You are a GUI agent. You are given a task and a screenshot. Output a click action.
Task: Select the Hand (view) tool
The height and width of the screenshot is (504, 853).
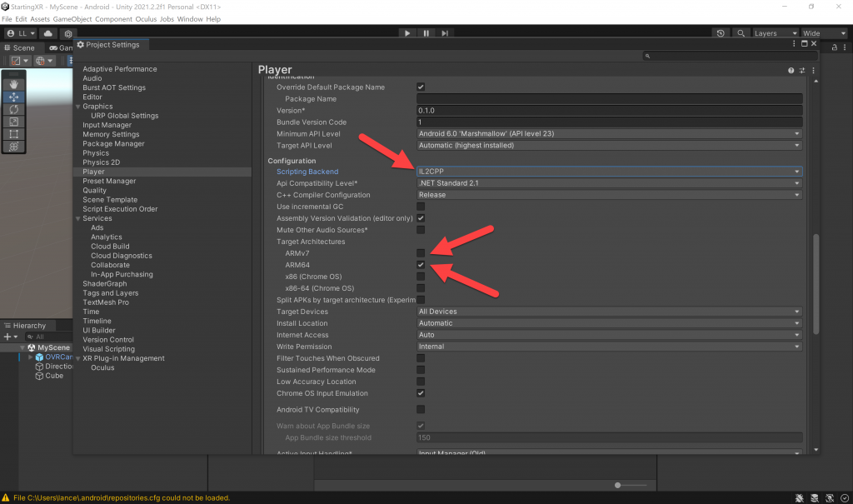(13, 84)
